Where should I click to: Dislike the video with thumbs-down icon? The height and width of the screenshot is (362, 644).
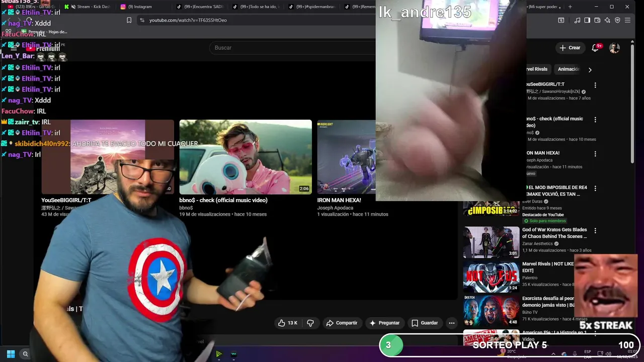310,323
